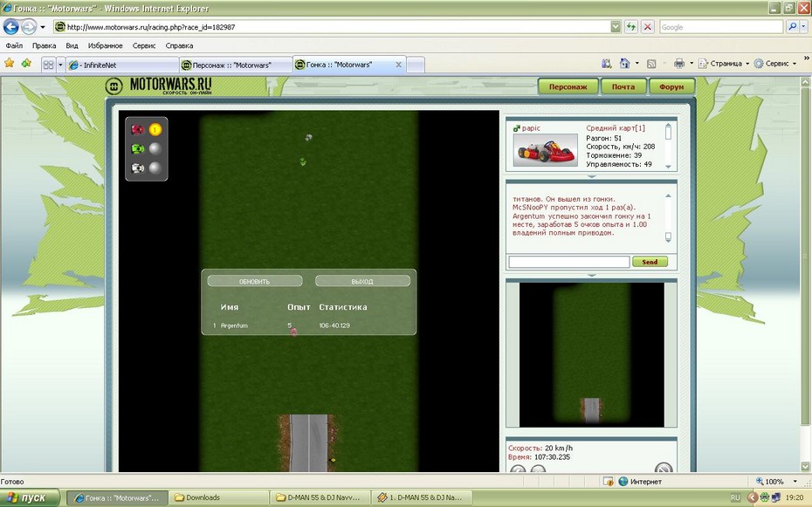
Task: Show hidden tray icons with the arrow
Action: [753, 497]
